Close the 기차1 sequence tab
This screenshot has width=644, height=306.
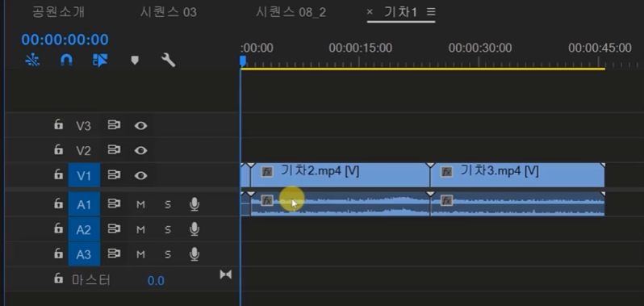point(370,12)
